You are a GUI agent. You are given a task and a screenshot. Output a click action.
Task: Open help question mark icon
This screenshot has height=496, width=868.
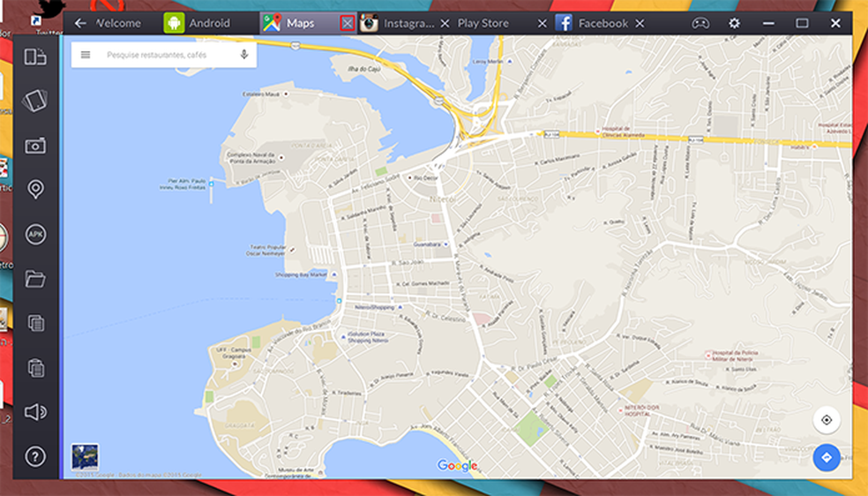(35, 456)
